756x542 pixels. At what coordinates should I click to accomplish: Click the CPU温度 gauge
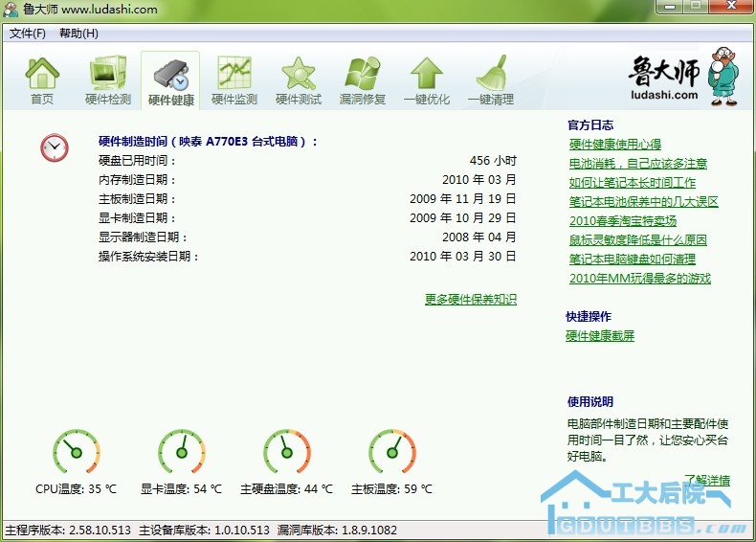click(77, 452)
